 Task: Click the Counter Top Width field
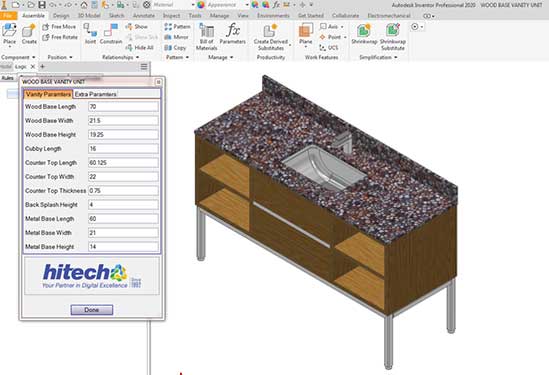click(x=123, y=177)
